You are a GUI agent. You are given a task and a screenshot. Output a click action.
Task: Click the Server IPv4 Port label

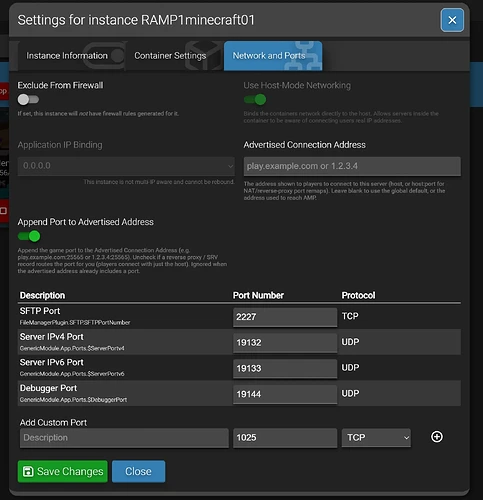pos(51,337)
